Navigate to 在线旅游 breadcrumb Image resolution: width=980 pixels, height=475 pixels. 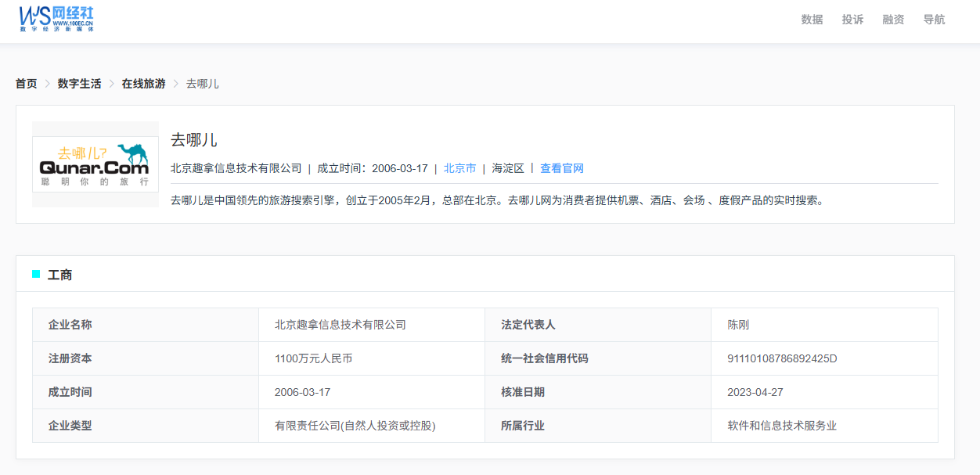(x=143, y=84)
